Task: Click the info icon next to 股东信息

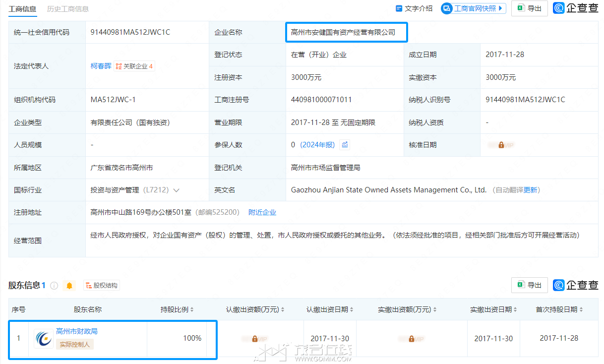Action: click(55, 286)
